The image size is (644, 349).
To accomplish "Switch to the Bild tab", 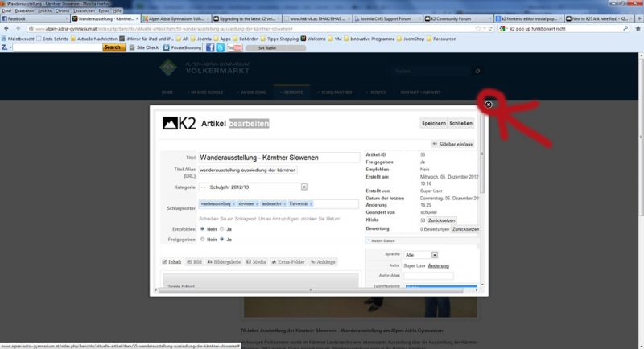I will coord(194,261).
